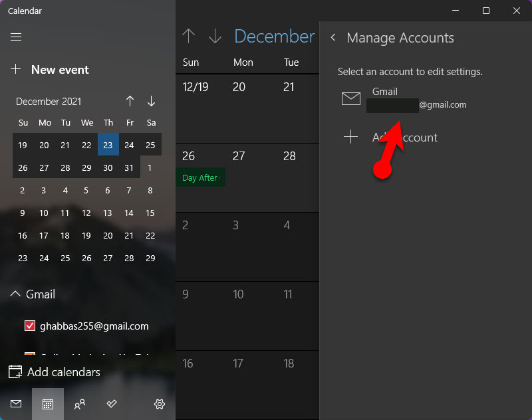The width and height of the screenshot is (532, 420).
Task: Open the People app icon
Action: point(80,404)
